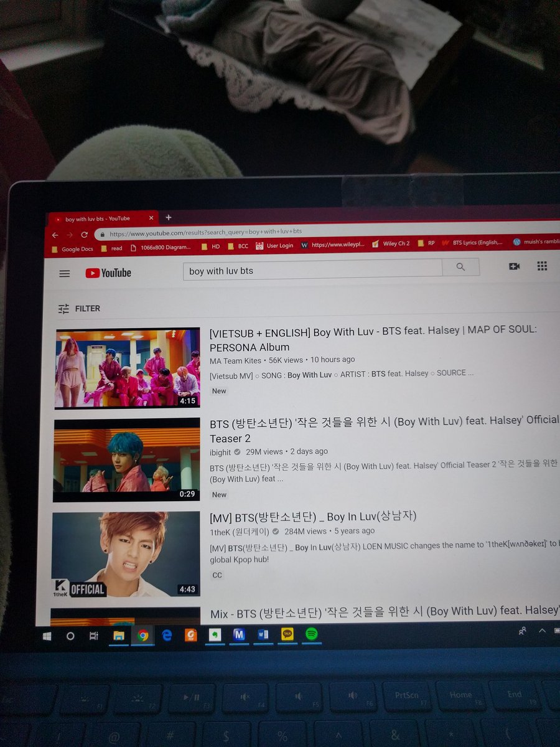Click the 'boy with luv bts' search box
This screenshot has width=560, height=747.
coord(312,271)
